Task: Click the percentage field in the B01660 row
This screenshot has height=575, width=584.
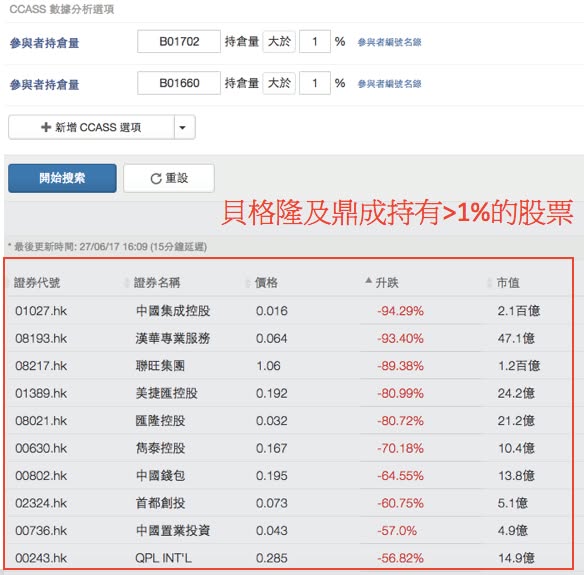Action: pos(315,83)
